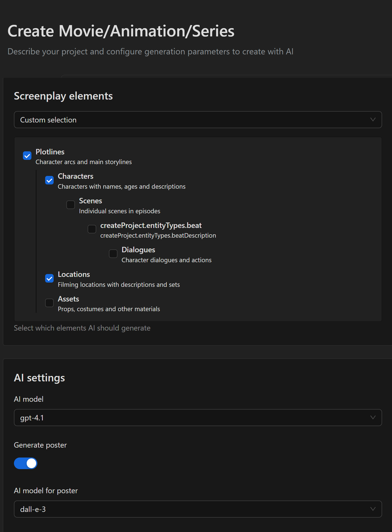Check the createProject.entityTypes.beat checkbox

click(92, 229)
